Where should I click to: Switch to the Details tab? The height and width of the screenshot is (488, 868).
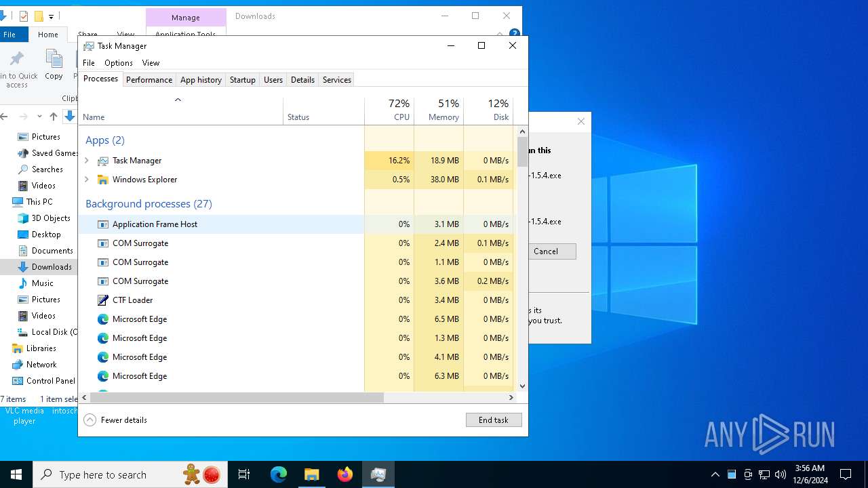point(302,79)
